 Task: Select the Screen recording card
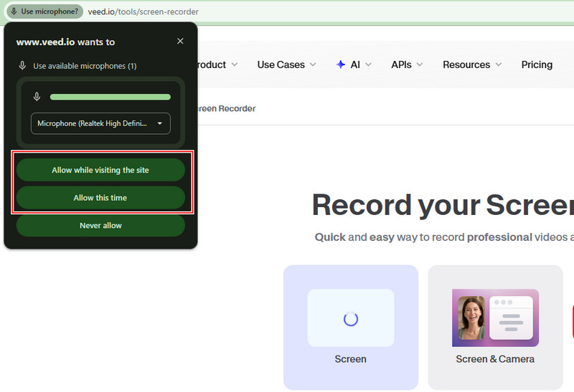351,328
